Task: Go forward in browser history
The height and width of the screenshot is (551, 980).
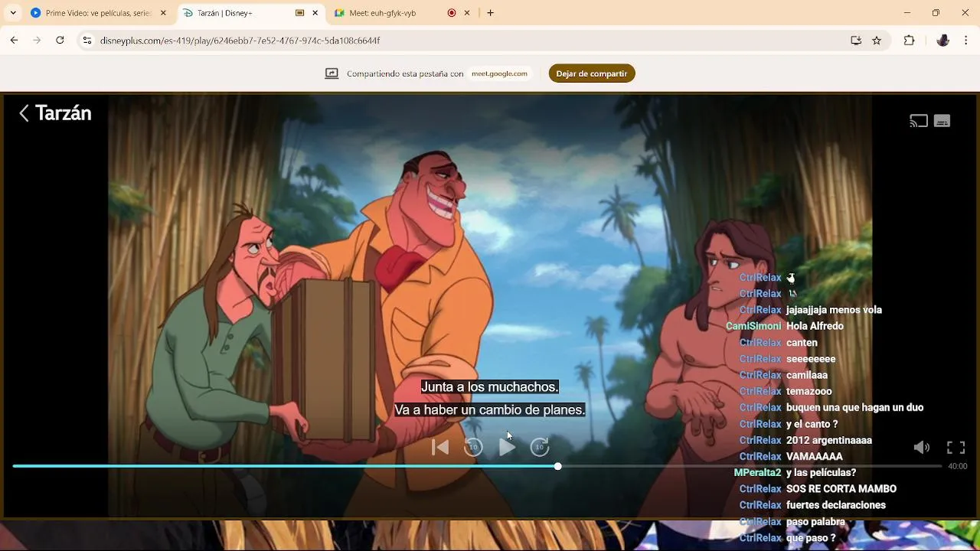Action: pyautogui.click(x=37, y=41)
